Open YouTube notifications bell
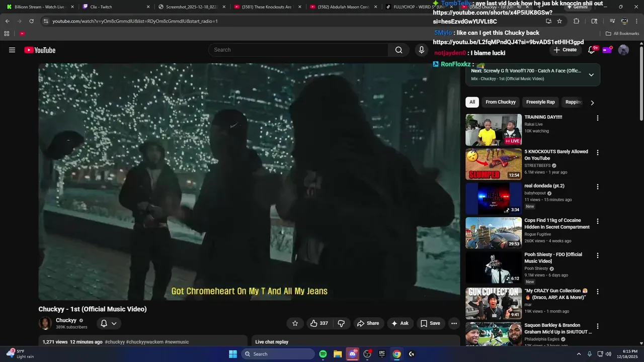The image size is (644, 362). tap(592, 50)
